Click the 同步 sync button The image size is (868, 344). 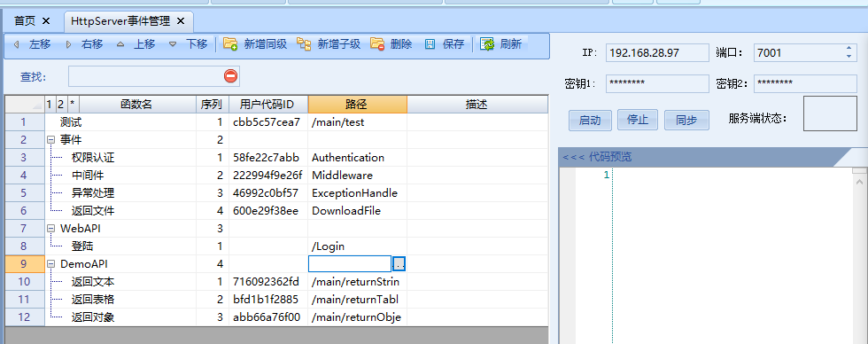686,121
